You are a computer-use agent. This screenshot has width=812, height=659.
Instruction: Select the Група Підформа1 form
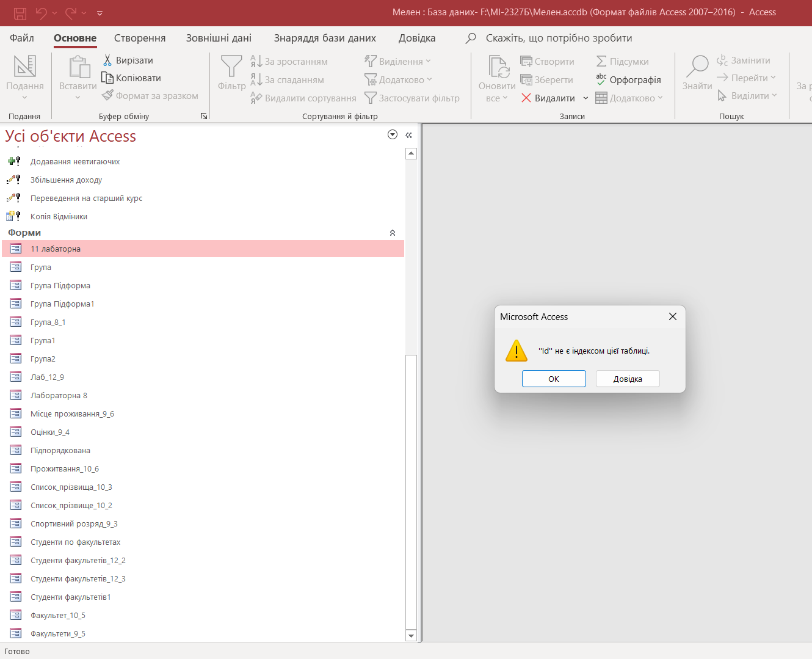point(203,304)
